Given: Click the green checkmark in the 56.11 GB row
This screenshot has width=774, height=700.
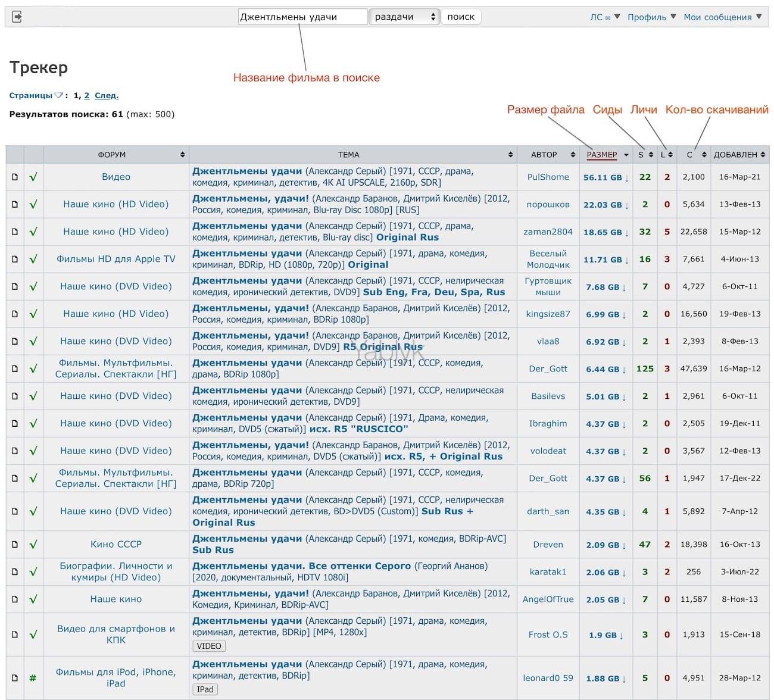Looking at the screenshot, I should [33, 177].
